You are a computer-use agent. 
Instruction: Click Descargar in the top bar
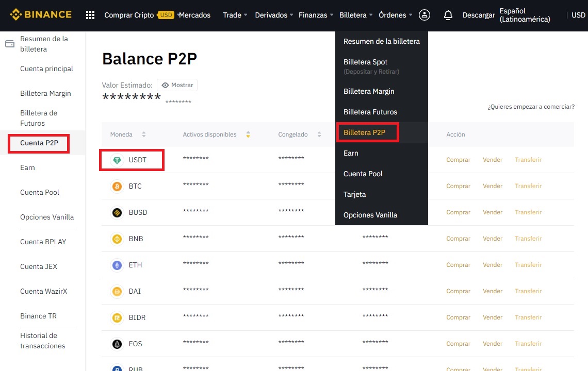tap(479, 15)
